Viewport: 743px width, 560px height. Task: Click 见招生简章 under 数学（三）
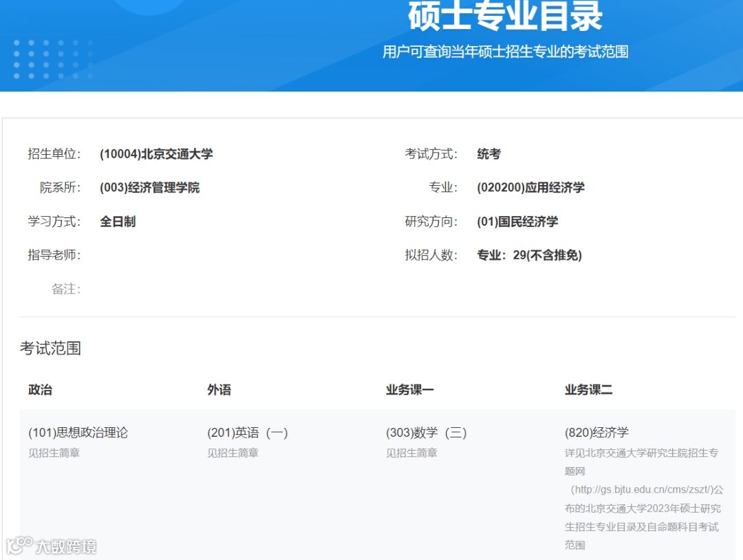point(411,453)
